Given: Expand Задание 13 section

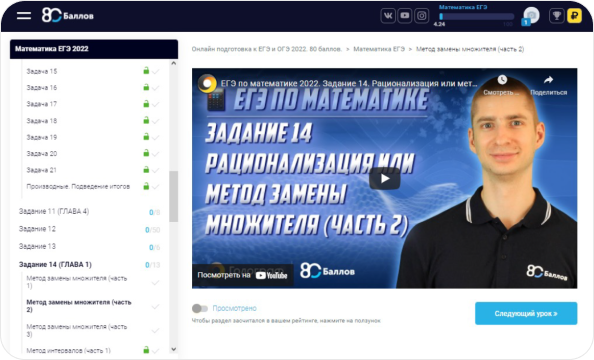Looking at the screenshot, I should [37, 246].
